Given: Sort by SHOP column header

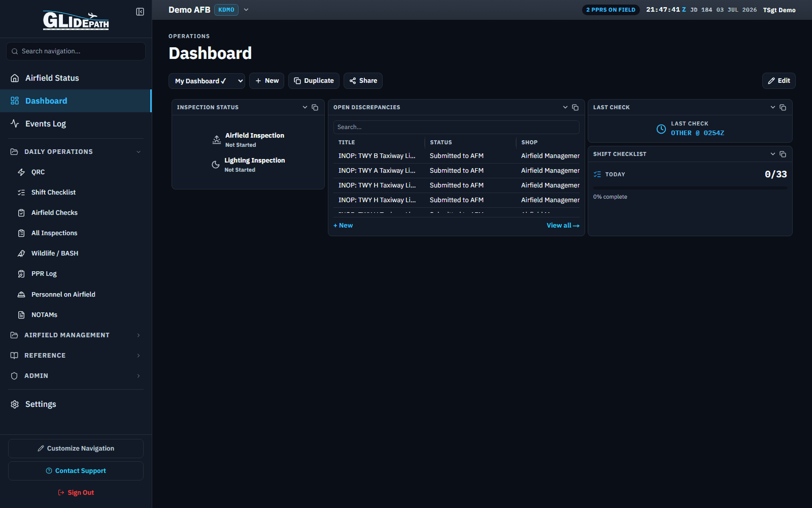Looking at the screenshot, I should pyautogui.click(x=529, y=143).
